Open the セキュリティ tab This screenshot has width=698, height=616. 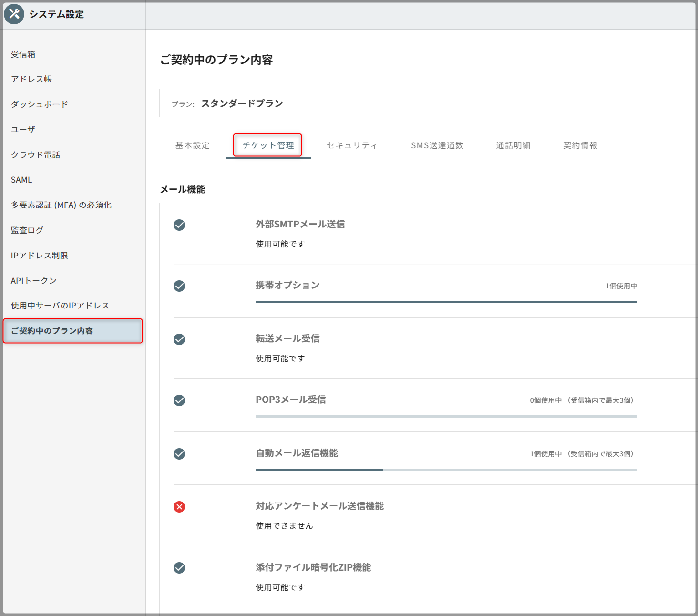[x=352, y=145]
